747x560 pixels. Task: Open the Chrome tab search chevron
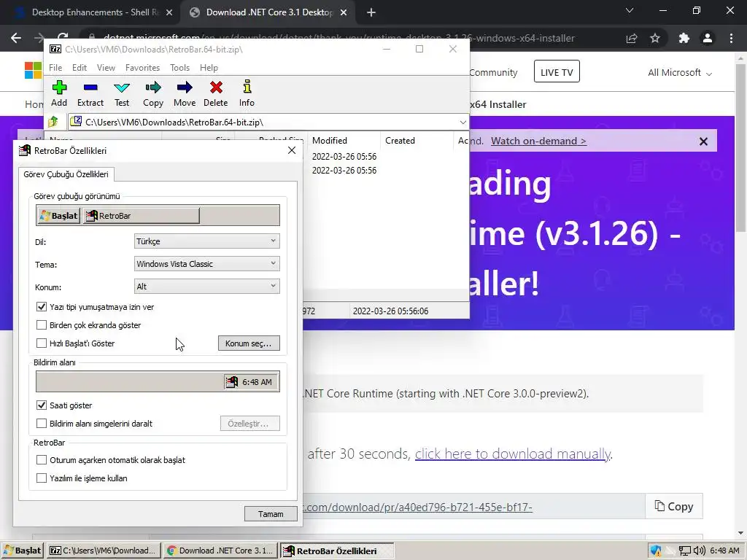coord(630,10)
